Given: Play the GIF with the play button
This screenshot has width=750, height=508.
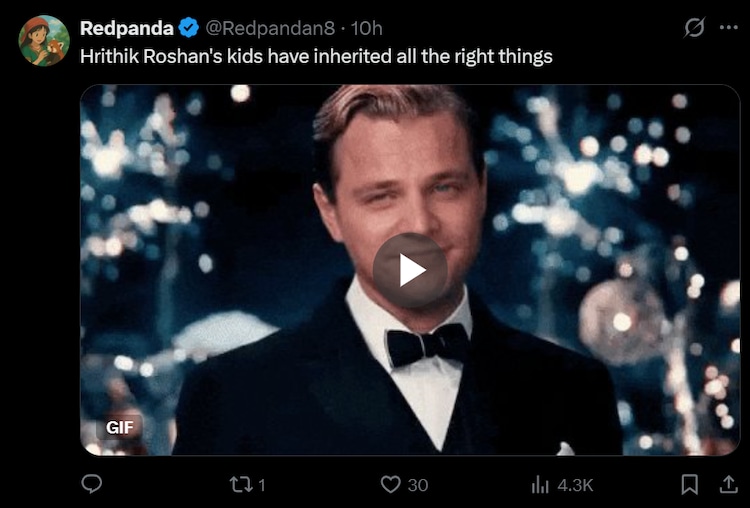Looking at the screenshot, I should coord(411,270).
